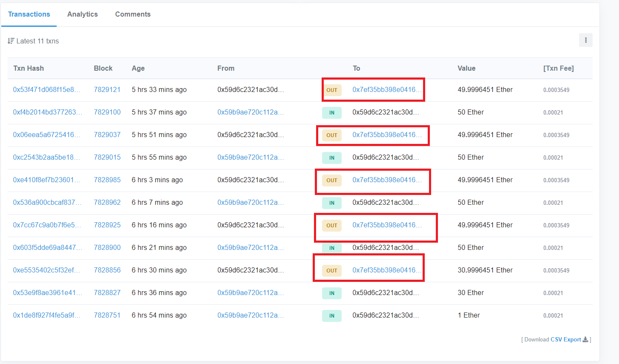Viewport: 619px width, 364px height.
Task: Select the 30 Ether value
Action: pyautogui.click(x=471, y=292)
